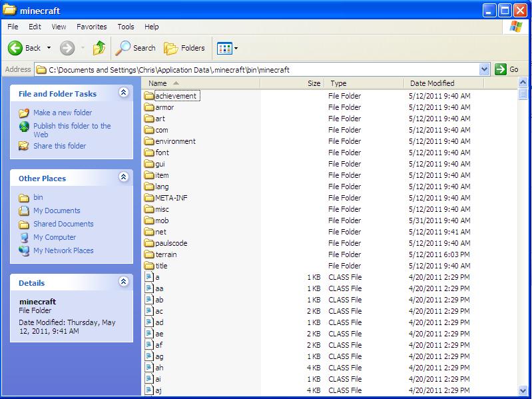Open My Network Places link

click(63, 250)
